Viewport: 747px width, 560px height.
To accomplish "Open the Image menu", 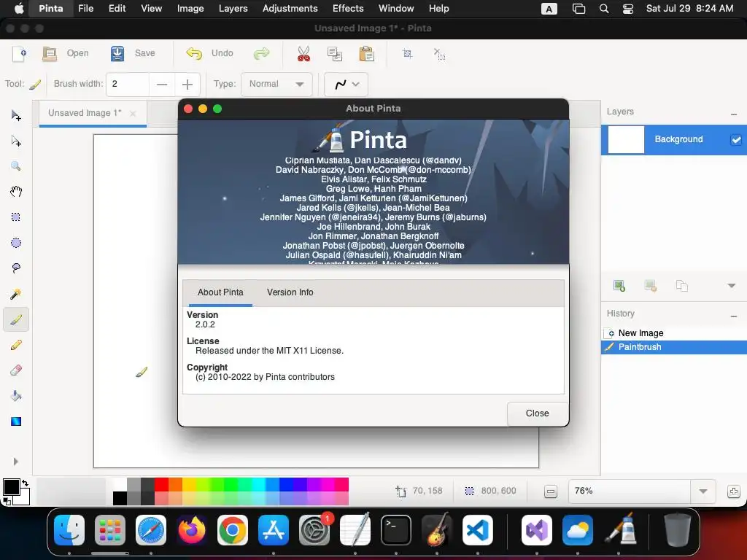I will click(190, 9).
